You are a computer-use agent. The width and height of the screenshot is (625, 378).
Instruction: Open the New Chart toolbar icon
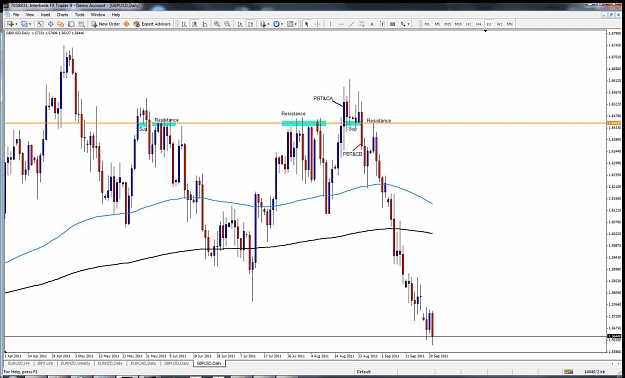[10, 24]
